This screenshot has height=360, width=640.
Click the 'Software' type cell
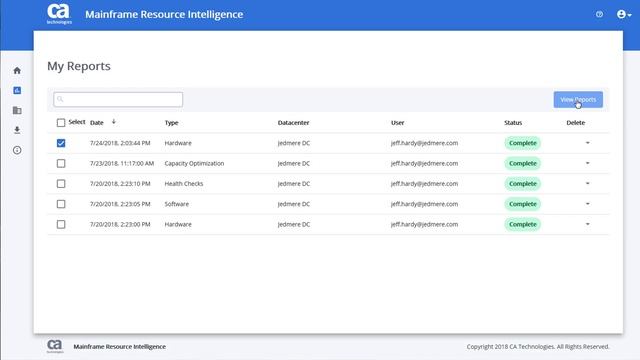(177, 204)
